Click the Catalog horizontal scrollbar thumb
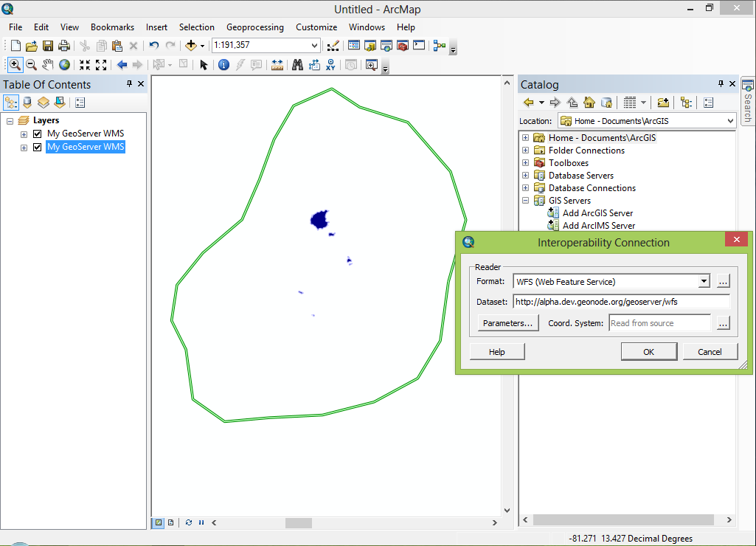The width and height of the screenshot is (756, 546). point(623,519)
